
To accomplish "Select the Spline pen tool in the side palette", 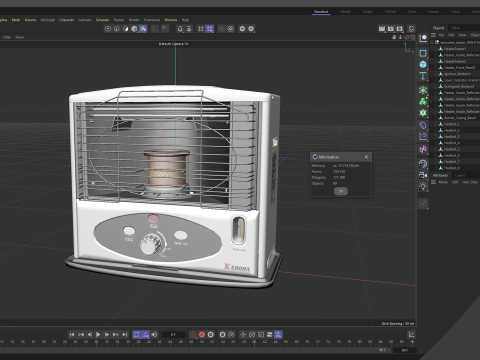I will 423,38.
